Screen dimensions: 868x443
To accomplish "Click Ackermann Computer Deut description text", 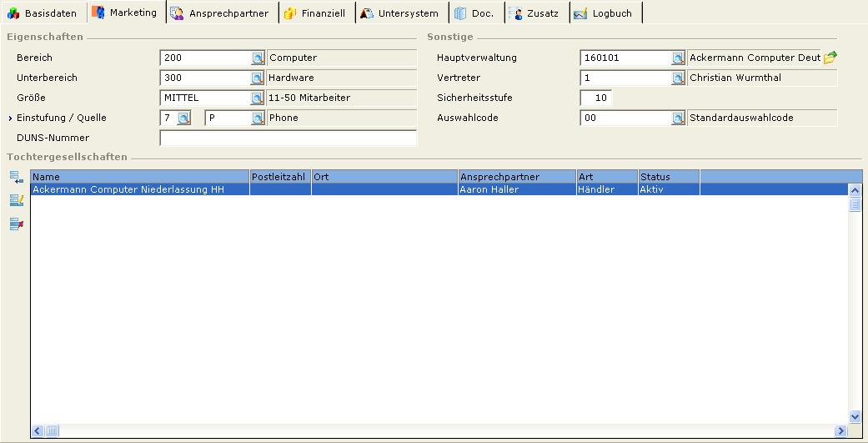I will 755,58.
